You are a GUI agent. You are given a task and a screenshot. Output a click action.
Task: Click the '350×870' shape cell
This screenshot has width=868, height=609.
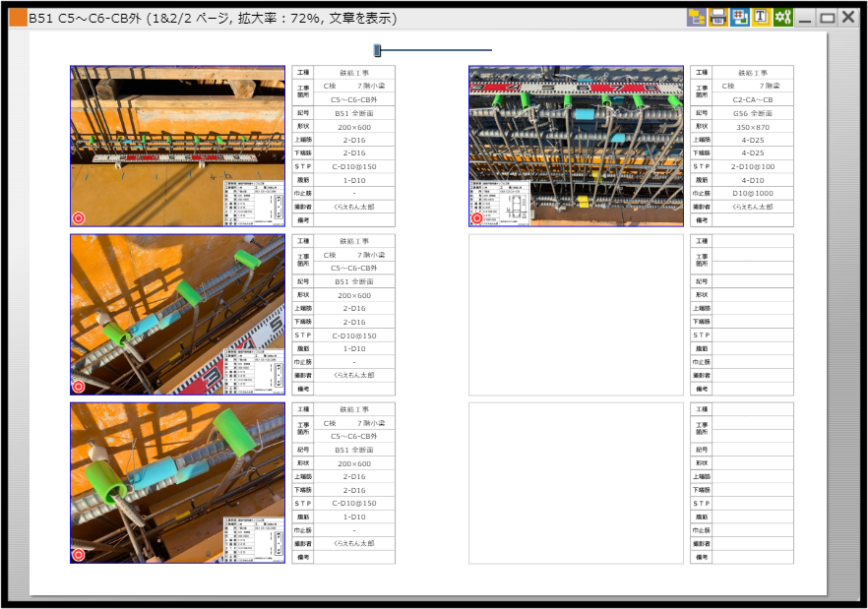point(752,127)
